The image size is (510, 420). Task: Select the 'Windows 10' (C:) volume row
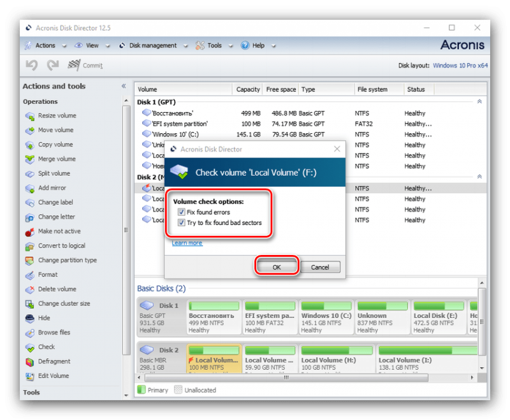click(x=310, y=134)
